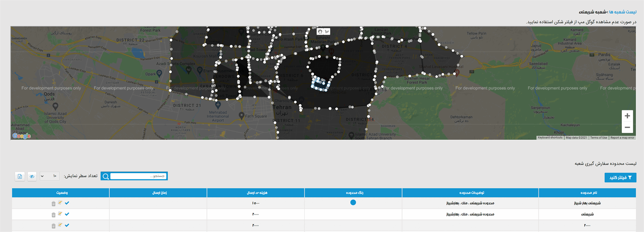Sort by the توضیحات محدوده column header
Image resolution: width=644 pixels, height=232 pixels.
pyautogui.click(x=471, y=193)
